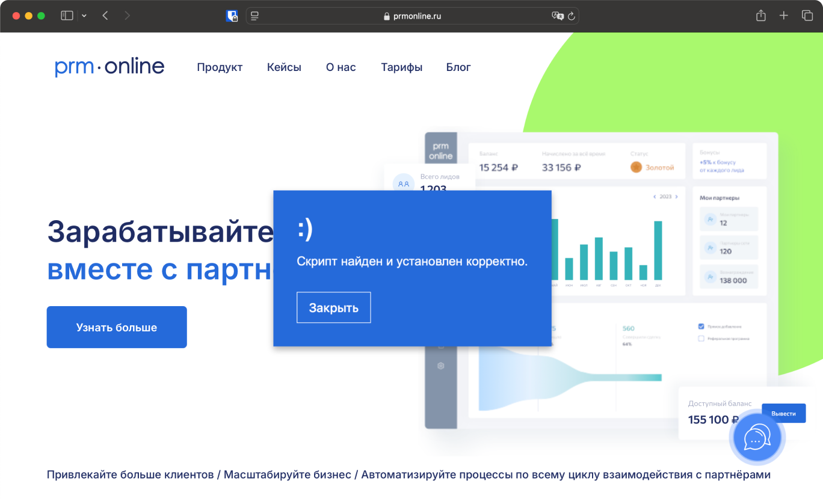Click the Узнать больше button
This screenshot has width=823, height=504.
(x=117, y=327)
